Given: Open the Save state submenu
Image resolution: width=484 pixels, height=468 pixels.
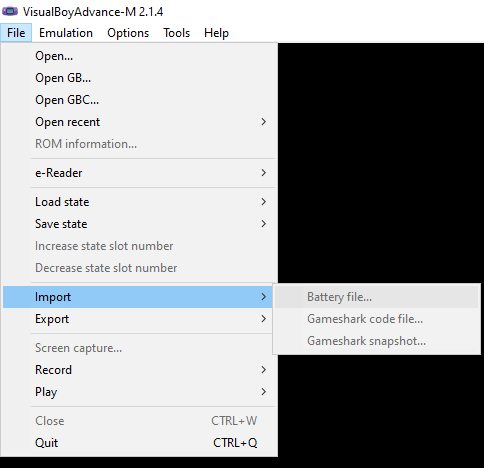Looking at the screenshot, I should coord(139,224).
